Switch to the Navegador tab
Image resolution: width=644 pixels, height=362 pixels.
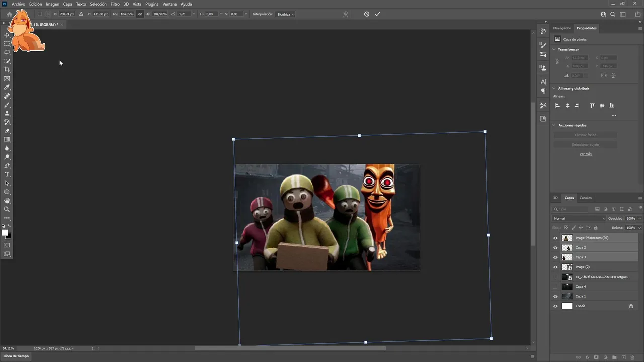point(562,28)
